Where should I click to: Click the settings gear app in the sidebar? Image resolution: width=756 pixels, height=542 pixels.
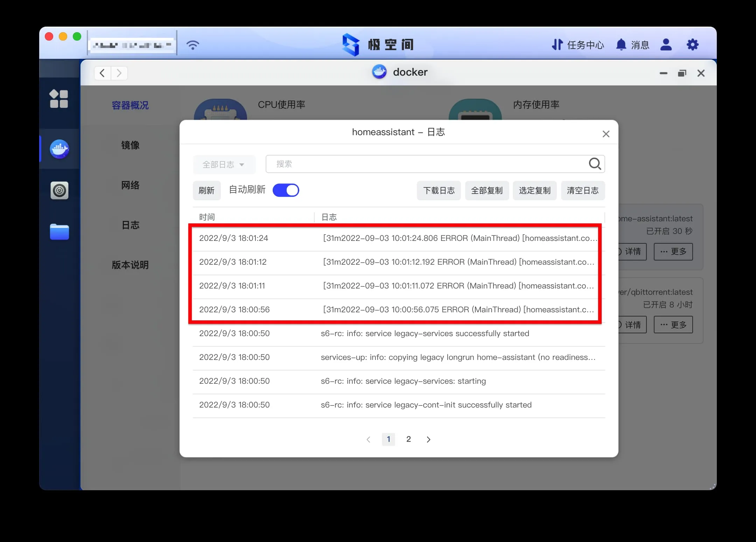pyautogui.click(x=59, y=190)
